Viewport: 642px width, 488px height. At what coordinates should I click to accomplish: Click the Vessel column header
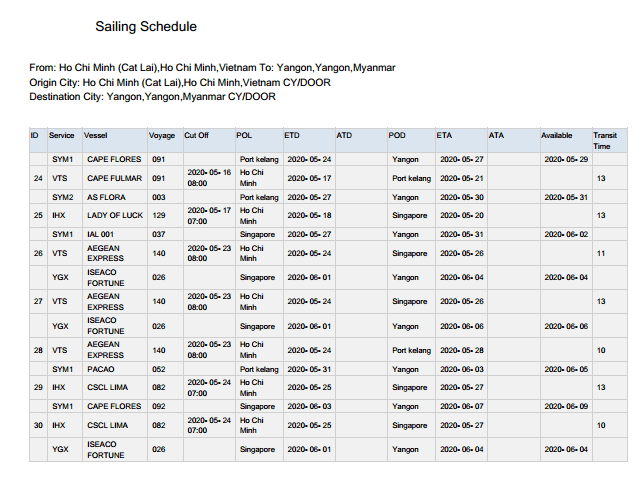(96, 135)
